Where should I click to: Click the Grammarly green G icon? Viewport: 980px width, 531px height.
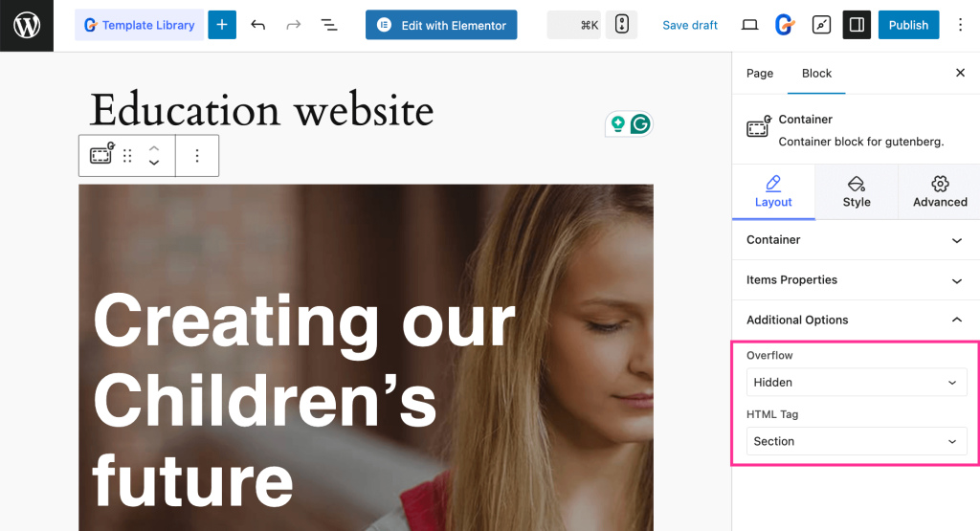(640, 124)
